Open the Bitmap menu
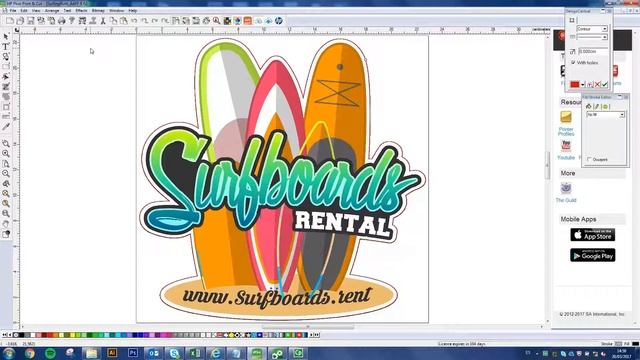Screen dimensions: 640x360 coord(98,10)
